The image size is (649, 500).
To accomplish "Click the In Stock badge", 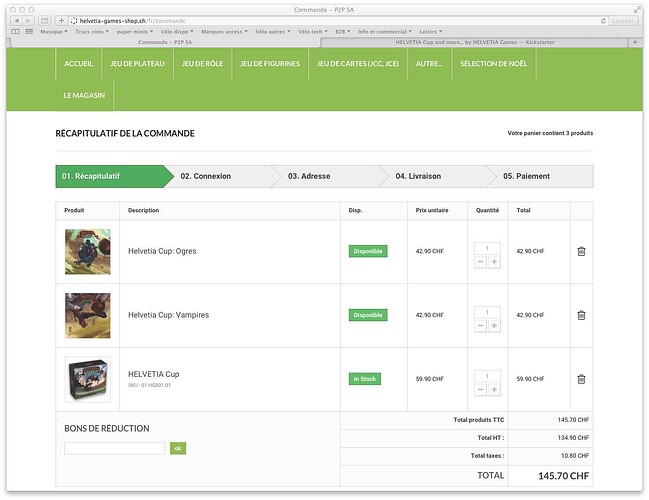I will click(365, 379).
